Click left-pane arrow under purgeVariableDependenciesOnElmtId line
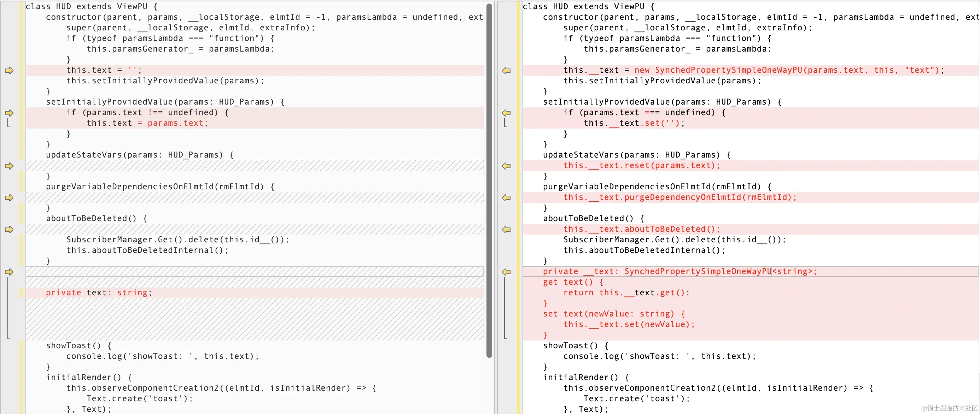The image size is (980, 414). 9,198
